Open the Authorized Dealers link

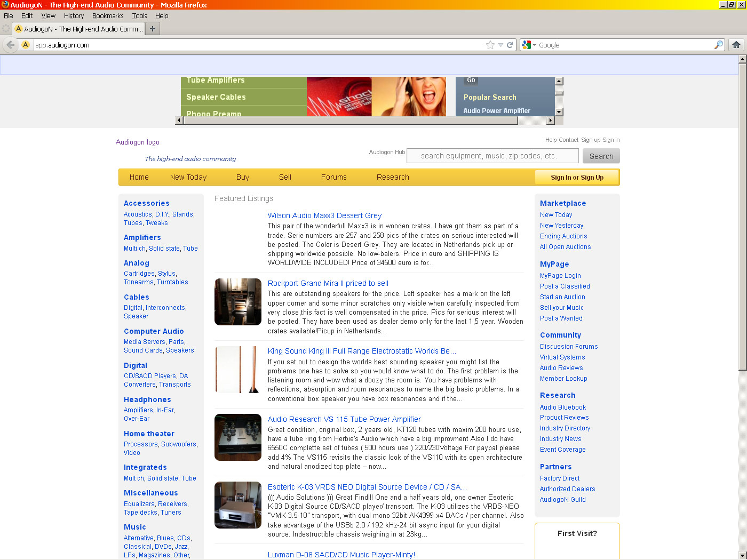[x=567, y=489]
